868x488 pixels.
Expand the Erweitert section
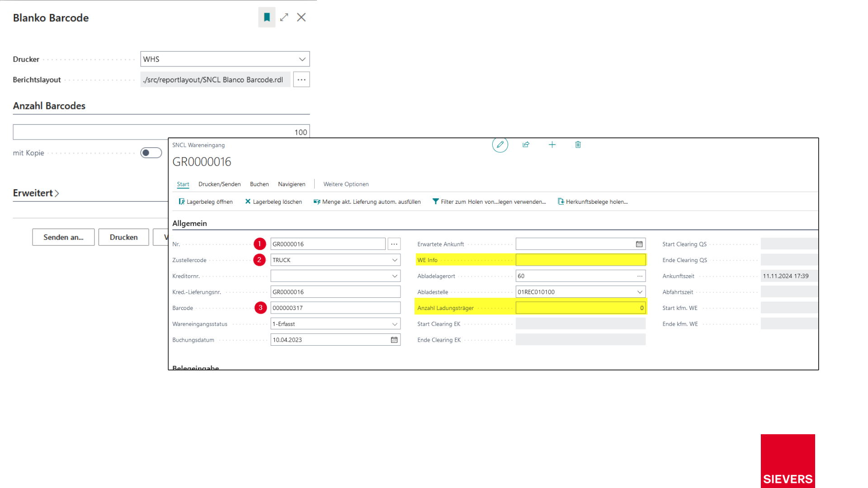coord(36,193)
